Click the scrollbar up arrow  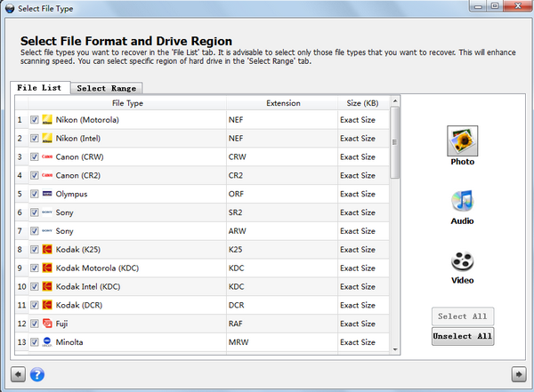tap(394, 101)
